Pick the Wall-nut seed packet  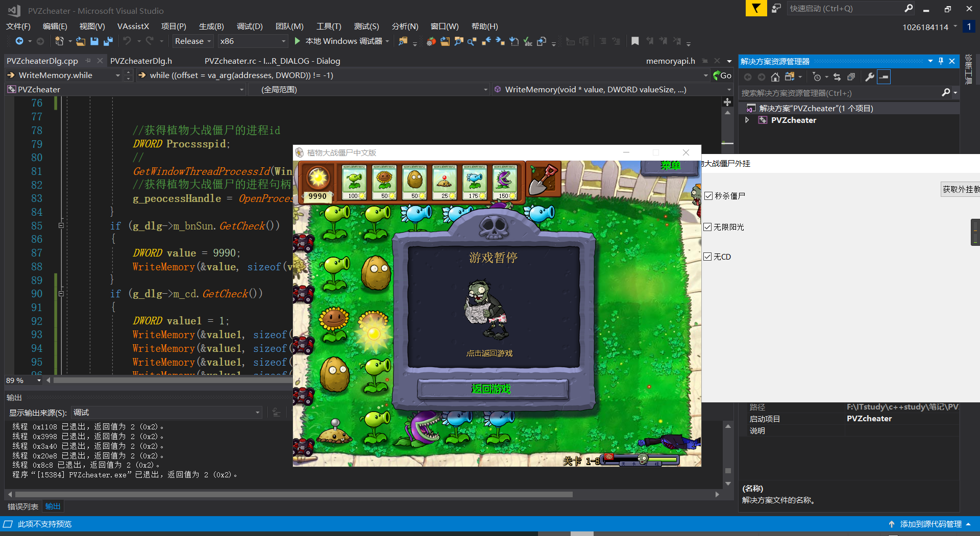point(414,182)
